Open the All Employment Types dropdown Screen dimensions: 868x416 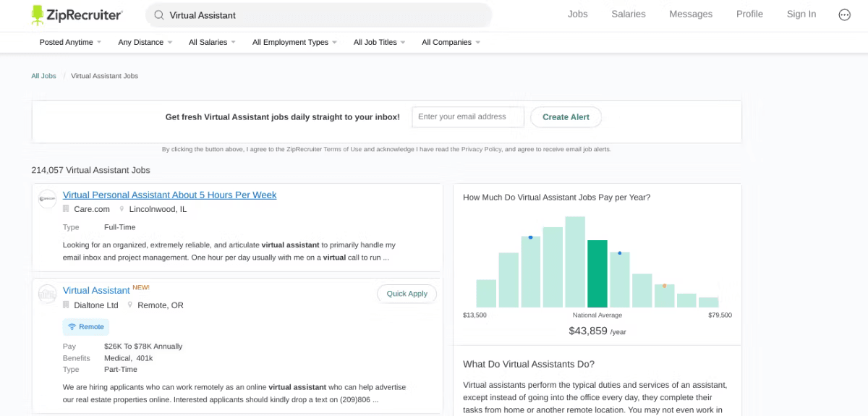[295, 42]
